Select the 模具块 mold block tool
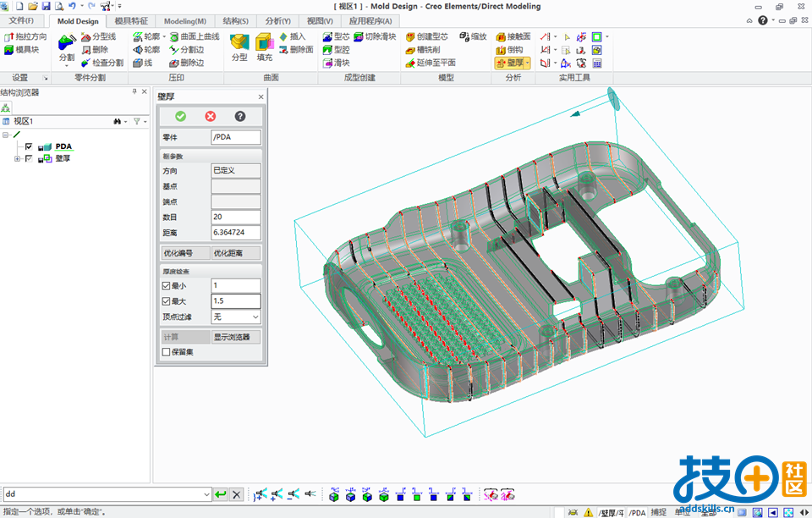The width and height of the screenshot is (812, 518). [22, 50]
